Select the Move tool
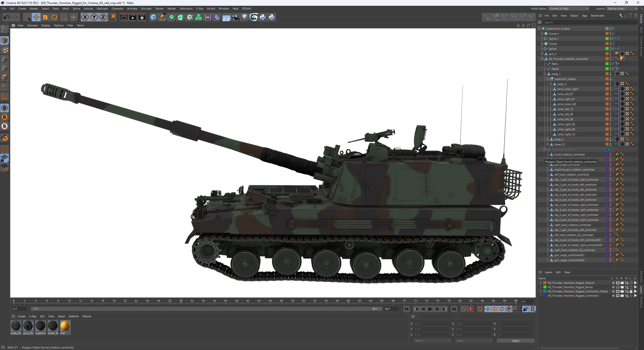This screenshot has width=644, height=350. [36, 17]
